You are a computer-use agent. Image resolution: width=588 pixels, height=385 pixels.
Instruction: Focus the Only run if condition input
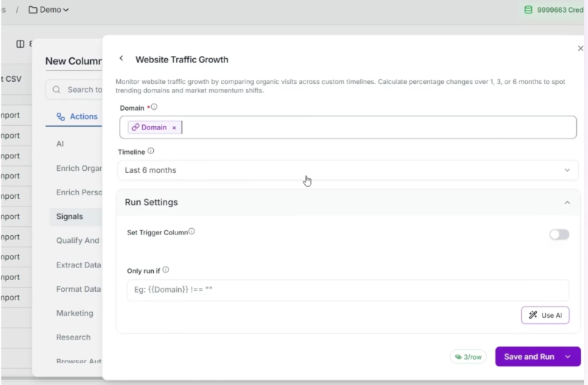point(348,290)
